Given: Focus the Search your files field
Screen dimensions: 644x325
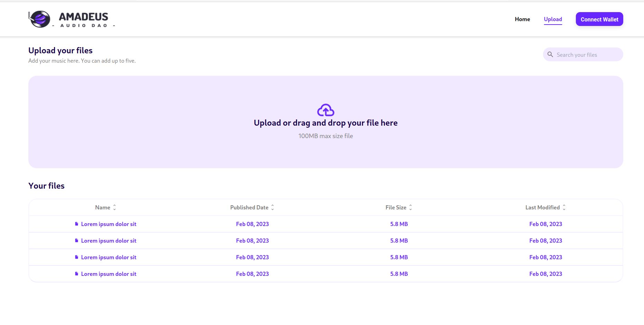Looking at the screenshot, I should 583,54.
